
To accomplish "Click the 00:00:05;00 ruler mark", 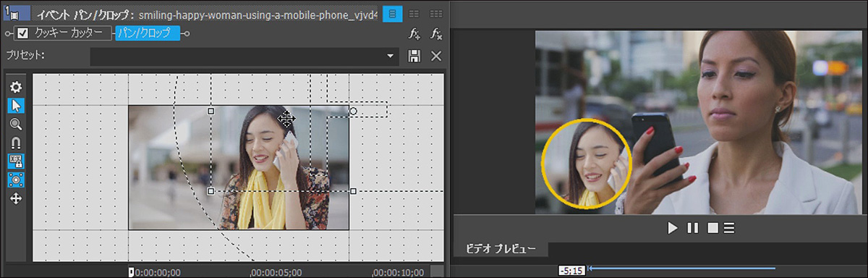I will coord(276,272).
